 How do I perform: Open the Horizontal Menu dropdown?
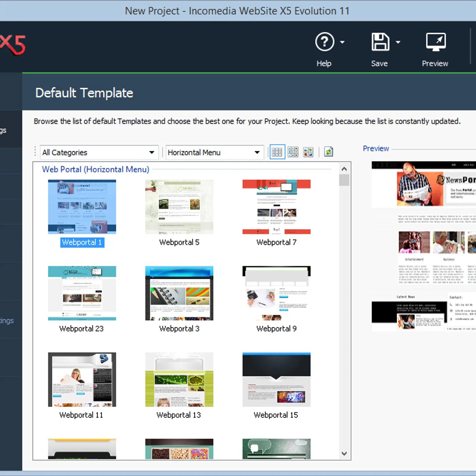(x=214, y=152)
